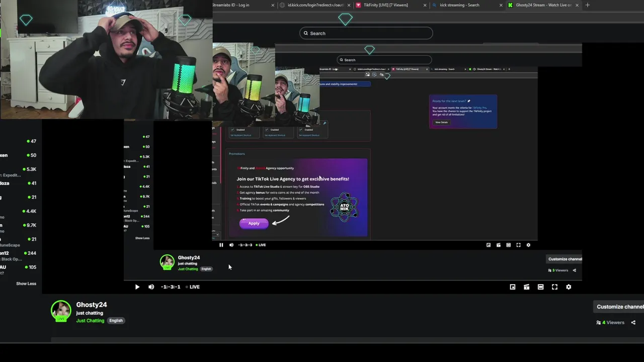Switch to kick streaming - Search tab
The height and width of the screenshot is (362, 644).
coord(459,5)
